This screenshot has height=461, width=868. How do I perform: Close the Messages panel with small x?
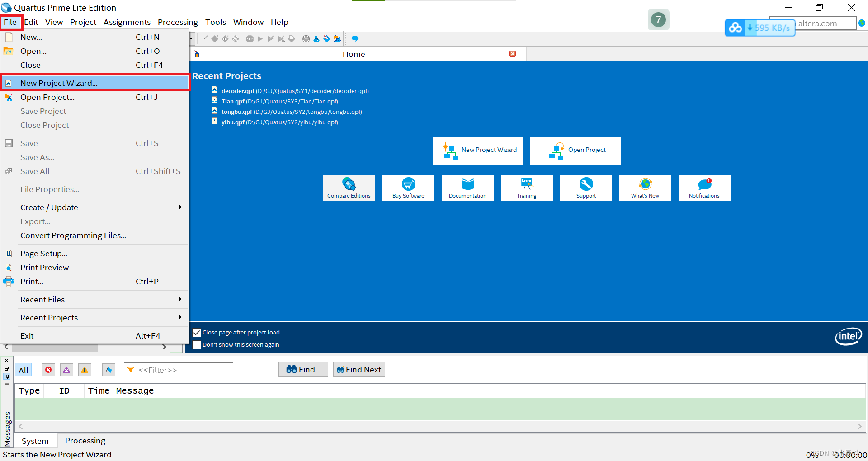point(7,361)
